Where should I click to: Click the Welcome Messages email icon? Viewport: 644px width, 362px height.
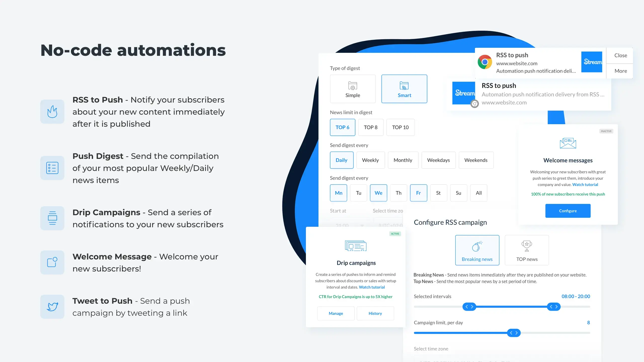click(568, 143)
